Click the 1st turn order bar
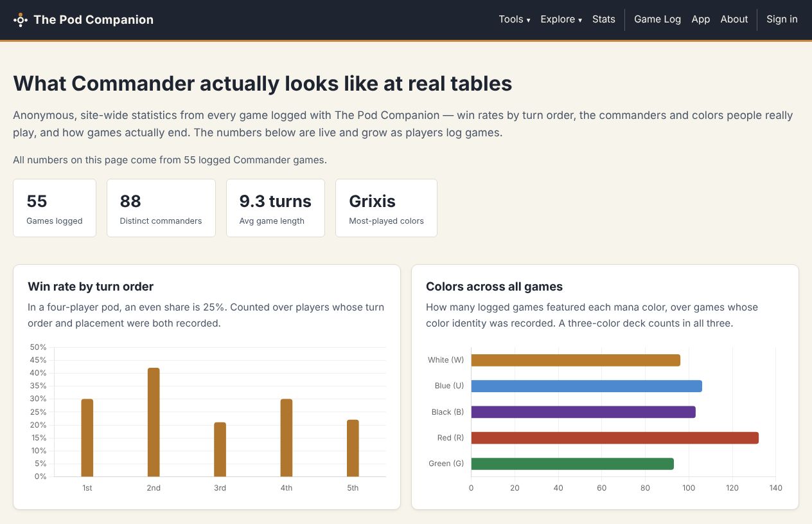Viewport: 812px width, 524px height. (87, 438)
